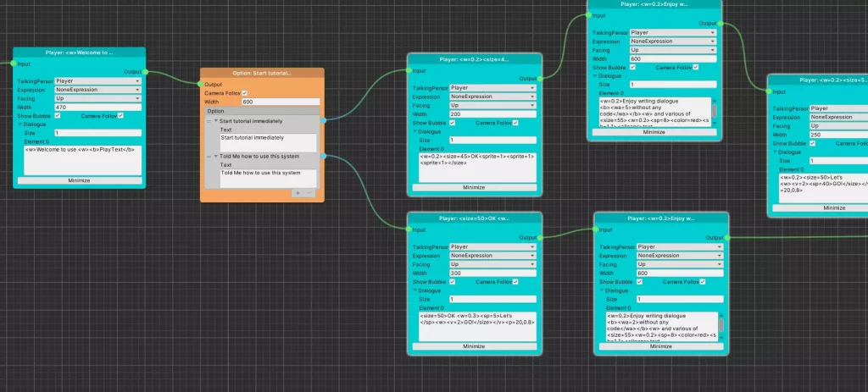Click the blue port beside 'Start tutorial immediately'
The width and height of the screenshot is (868, 392).
[323, 120]
